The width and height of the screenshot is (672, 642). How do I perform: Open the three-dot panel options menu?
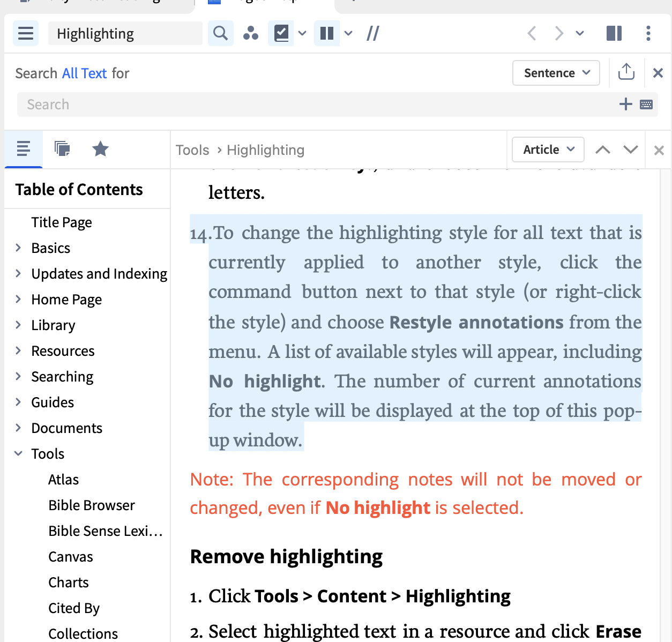pyautogui.click(x=648, y=34)
